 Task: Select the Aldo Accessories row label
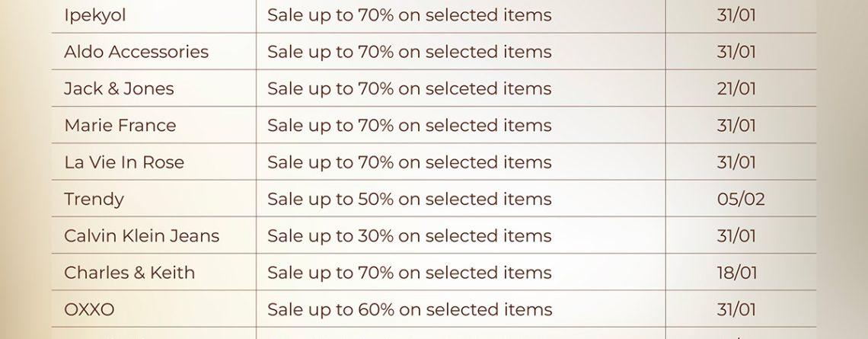pyautogui.click(x=136, y=52)
